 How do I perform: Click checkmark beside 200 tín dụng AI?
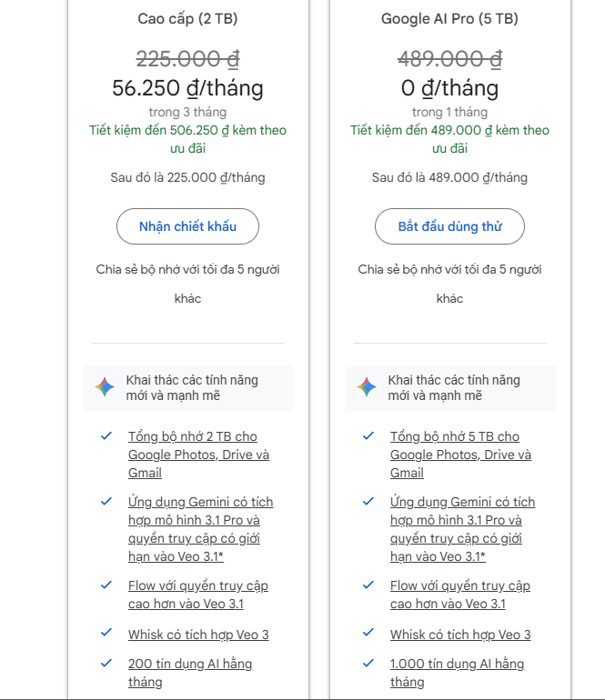click(106, 663)
